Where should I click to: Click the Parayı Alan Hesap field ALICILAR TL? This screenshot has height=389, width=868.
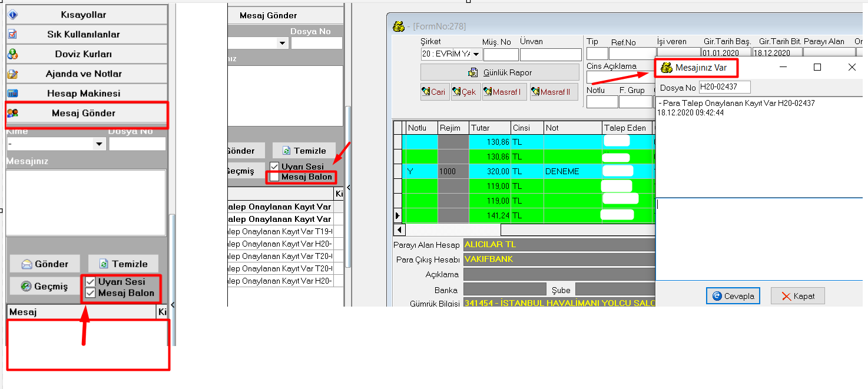click(559, 245)
